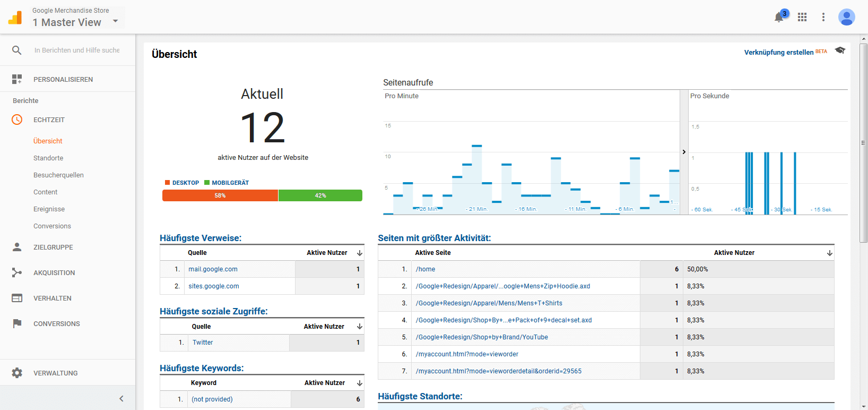Screen dimensions: 868x410
Task: Open the Master View account dropdown
Action: [115, 21]
